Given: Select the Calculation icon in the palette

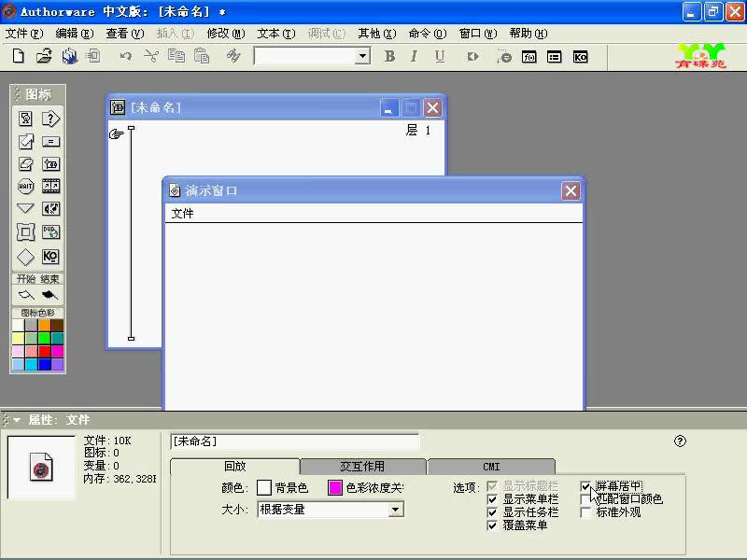Looking at the screenshot, I should [x=50, y=142].
